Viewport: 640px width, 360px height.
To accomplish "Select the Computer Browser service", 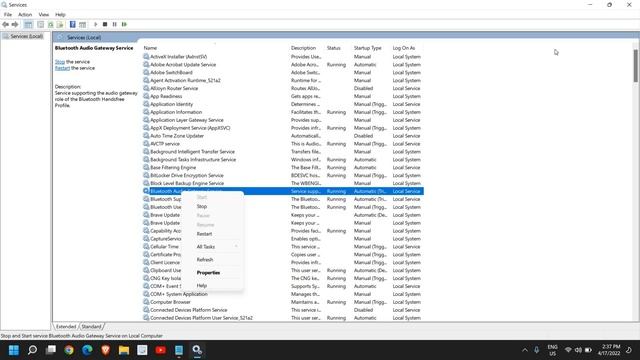I will (170, 302).
